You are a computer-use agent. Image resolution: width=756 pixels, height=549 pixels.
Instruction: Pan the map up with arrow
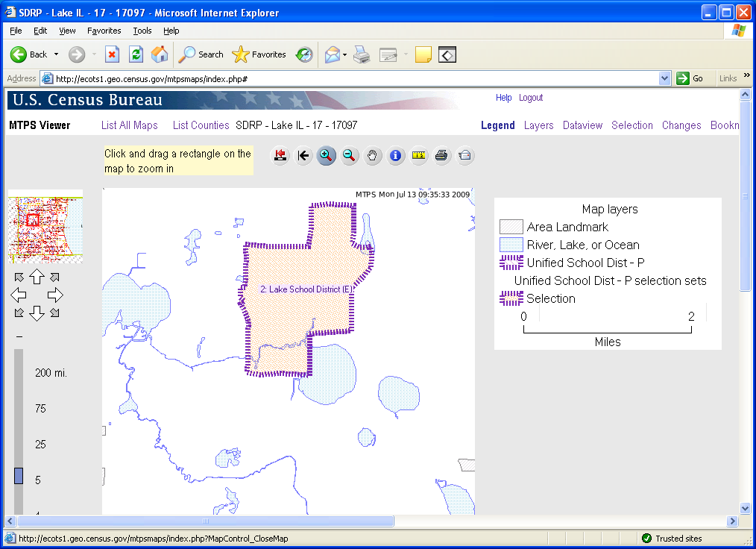(37, 277)
